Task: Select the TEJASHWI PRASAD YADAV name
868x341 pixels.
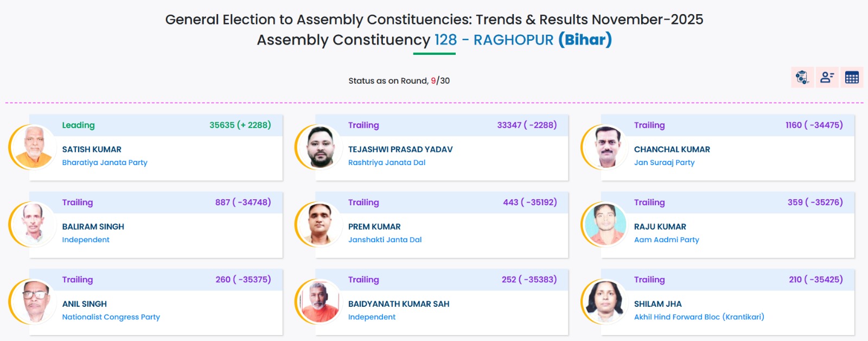Action: tap(400, 149)
